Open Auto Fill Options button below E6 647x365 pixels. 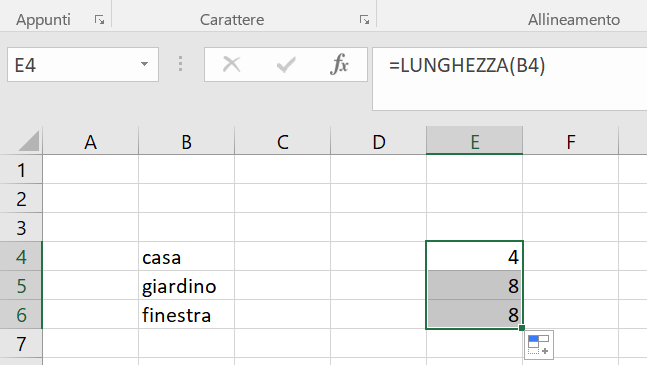pos(539,345)
